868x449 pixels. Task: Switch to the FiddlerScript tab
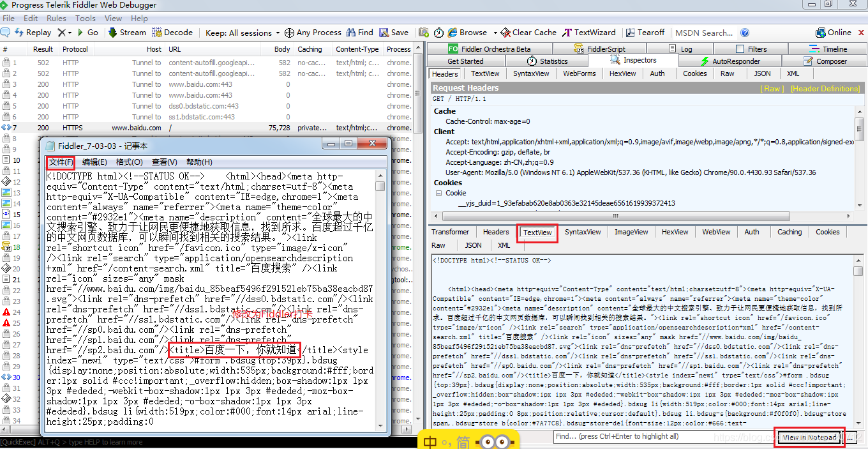click(x=600, y=49)
